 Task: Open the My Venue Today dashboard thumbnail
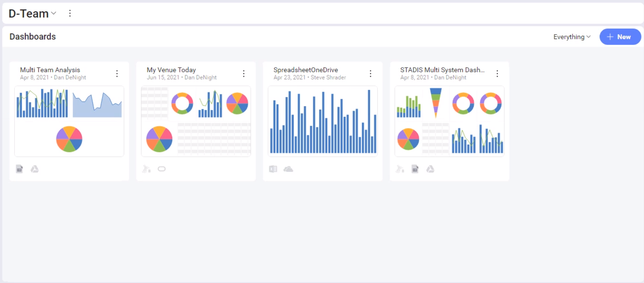[196, 121]
